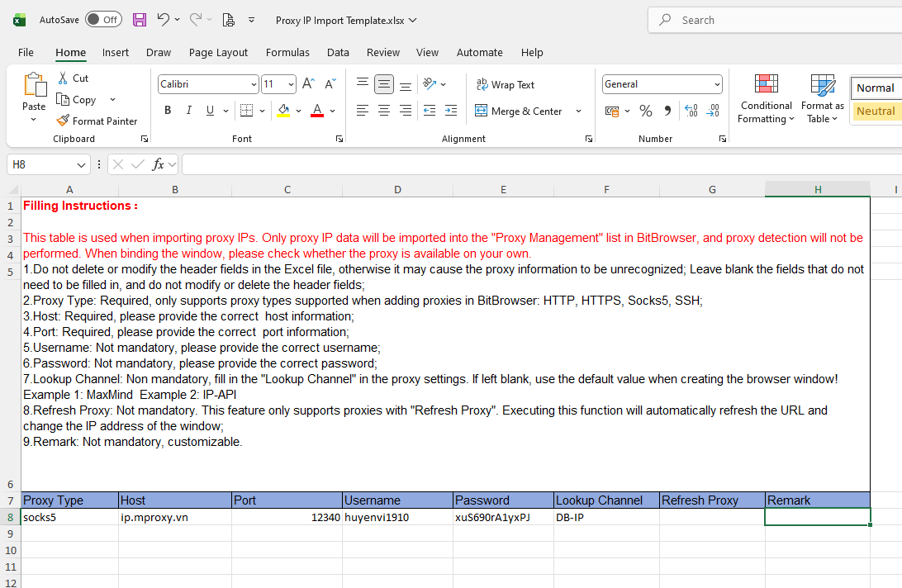This screenshot has width=902, height=588.
Task: Click the Undo arrow icon
Action: (x=164, y=20)
